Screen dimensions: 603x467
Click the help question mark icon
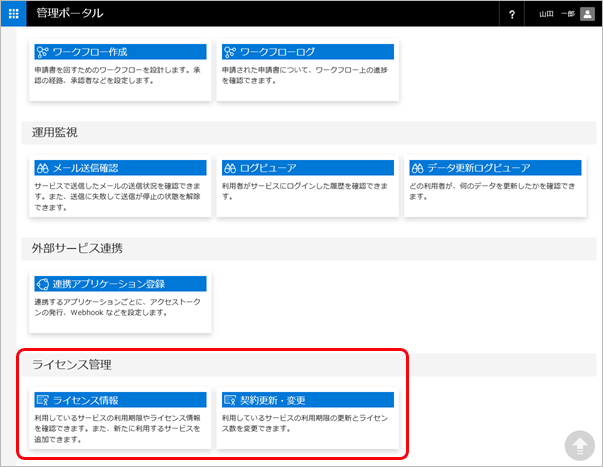click(x=512, y=14)
